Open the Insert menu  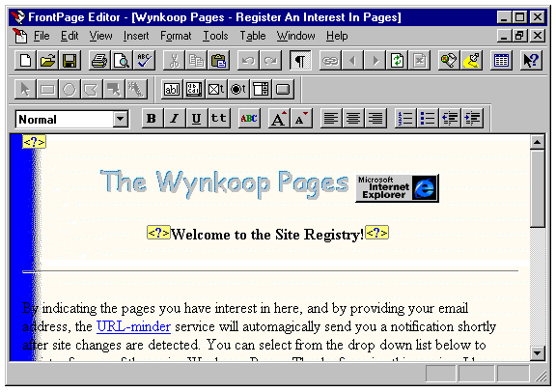[x=136, y=36]
